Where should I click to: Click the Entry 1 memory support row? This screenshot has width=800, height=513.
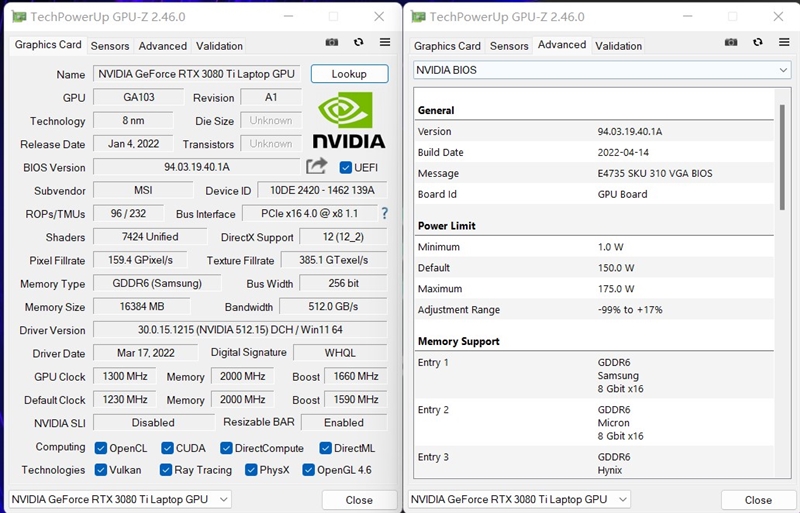(x=594, y=376)
